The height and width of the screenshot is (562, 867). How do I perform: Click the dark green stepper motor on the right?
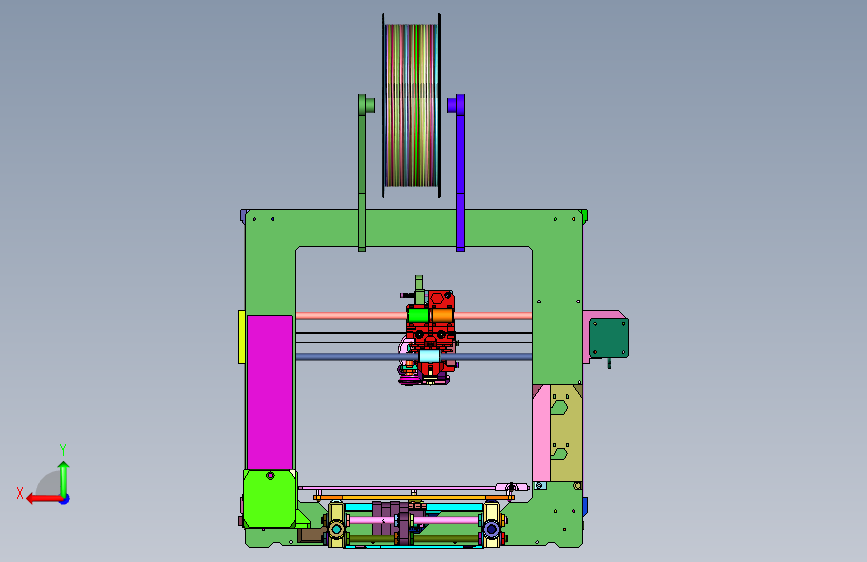pyautogui.click(x=609, y=338)
